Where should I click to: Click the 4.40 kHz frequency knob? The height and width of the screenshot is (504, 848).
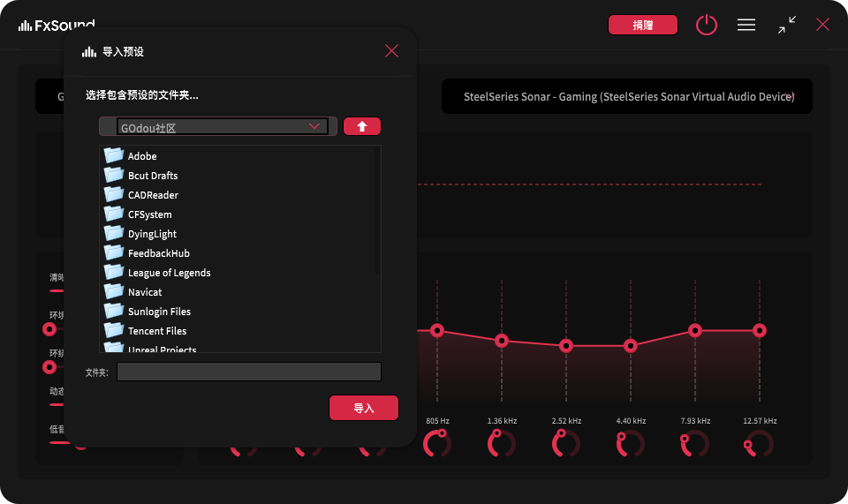pos(630,443)
